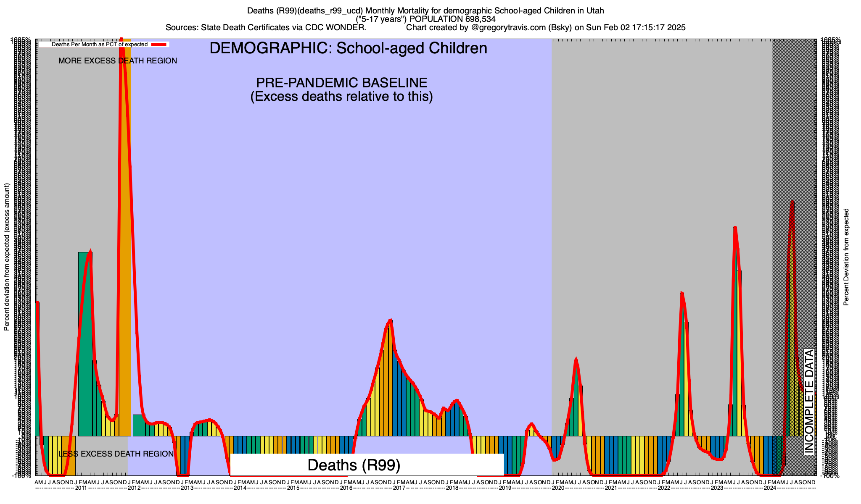Click the 2017 year label on the x-axis

click(x=399, y=488)
